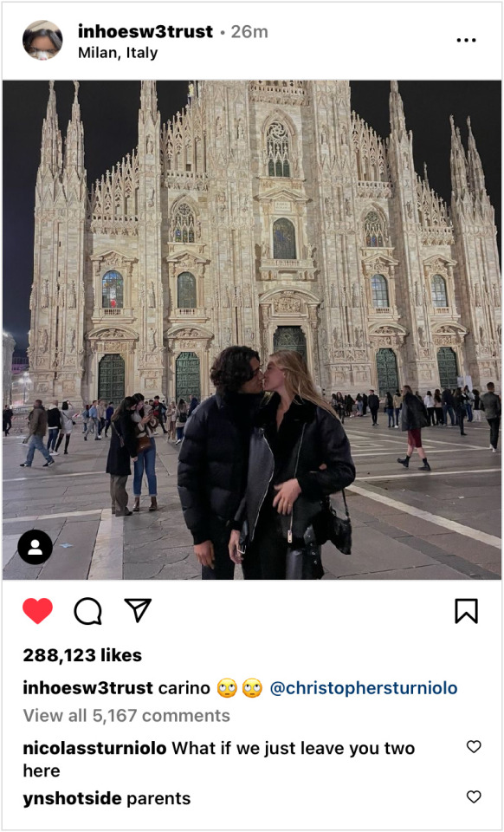Open the three-dot post options menu
The height and width of the screenshot is (832, 504).
coord(467,41)
